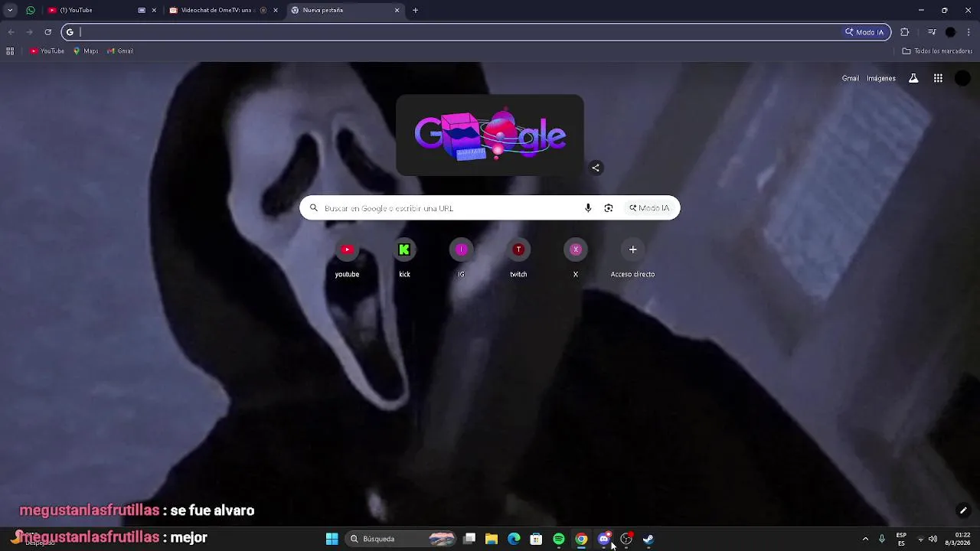Add a shortcut via Acceso directo
Screen dimensions: 980x551
(x=632, y=259)
